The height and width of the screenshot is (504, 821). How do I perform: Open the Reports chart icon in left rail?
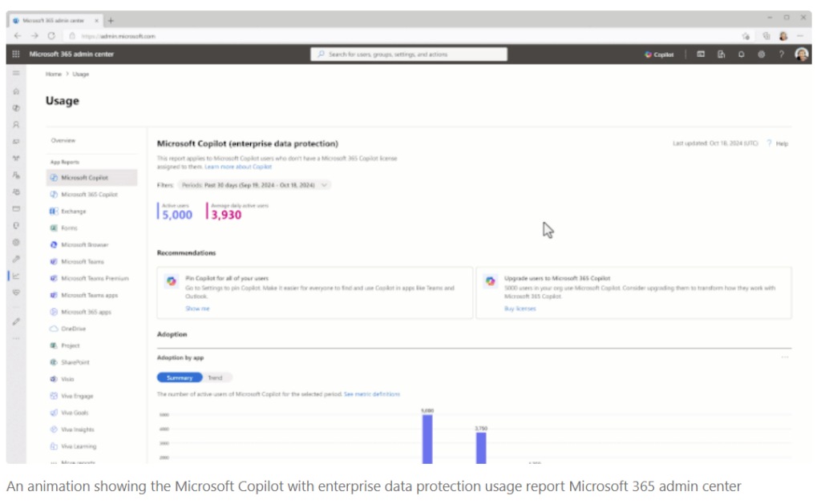coord(16,276)
